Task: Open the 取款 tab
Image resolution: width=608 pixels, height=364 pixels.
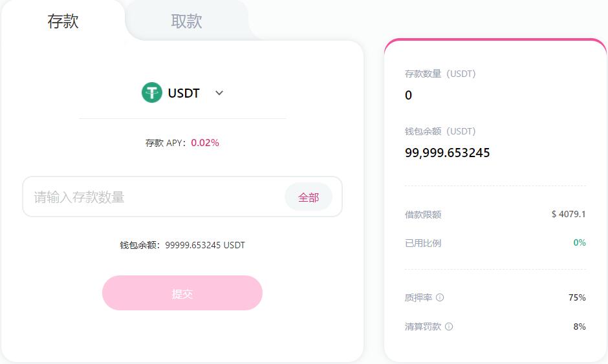Action: (186, 21)
